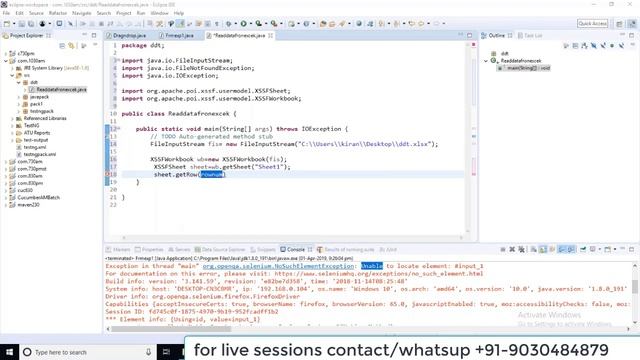
Task: Open the Servers tab in bottom panel
Action: (x=179, y=249)
